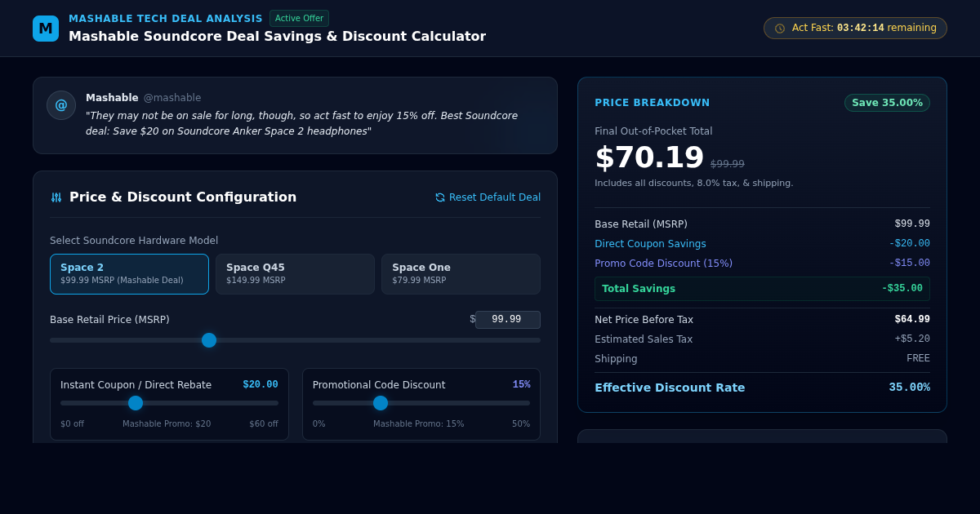Screen dimensions: 980x514
Task: Click the Mashable Promo: $20 marker label
Action: (167, 424)
